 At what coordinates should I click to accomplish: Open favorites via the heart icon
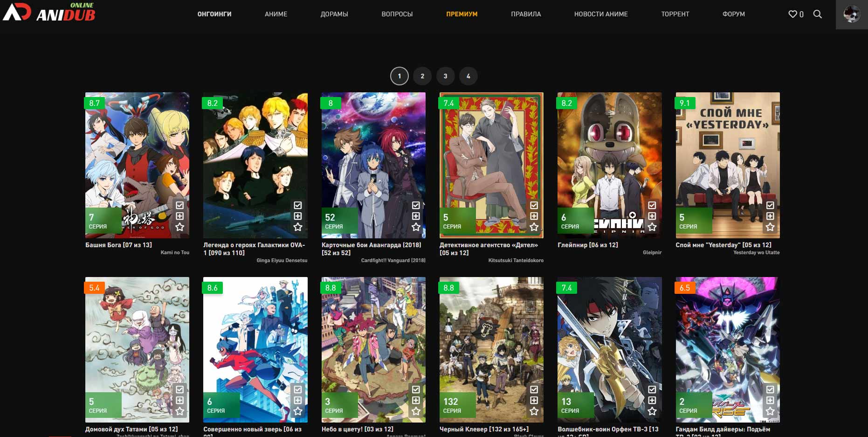(792, 14)
